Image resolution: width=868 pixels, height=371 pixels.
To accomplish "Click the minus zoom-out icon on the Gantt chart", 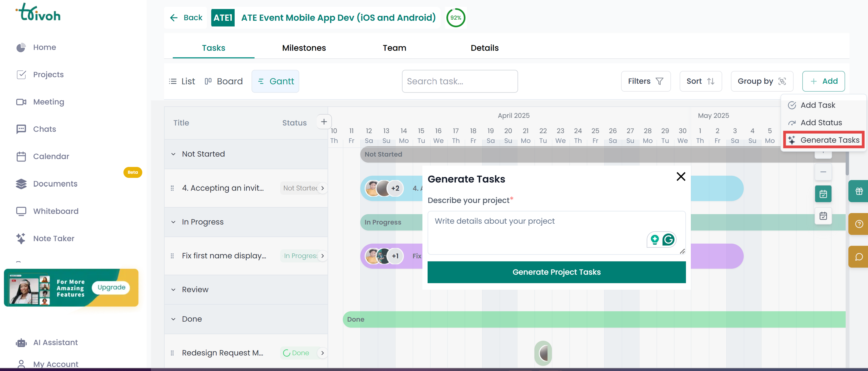I will [x=823, y=172].
